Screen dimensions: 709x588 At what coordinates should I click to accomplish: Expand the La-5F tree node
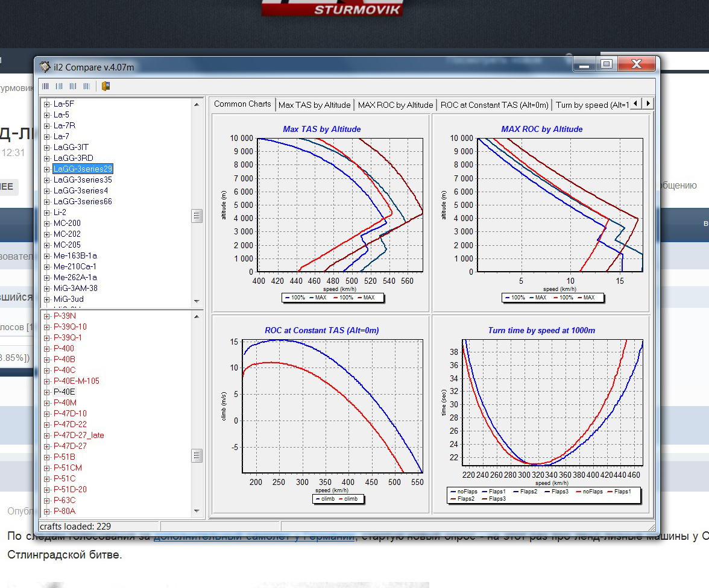click(46, 104)
